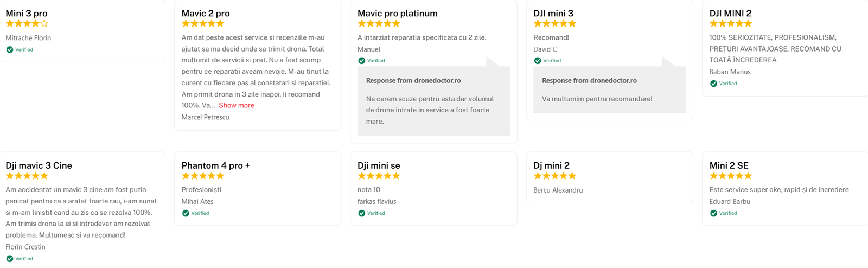Open the Mavic 2 pro review title
Screen dimensions: 868x268
[x=205, y=13]
